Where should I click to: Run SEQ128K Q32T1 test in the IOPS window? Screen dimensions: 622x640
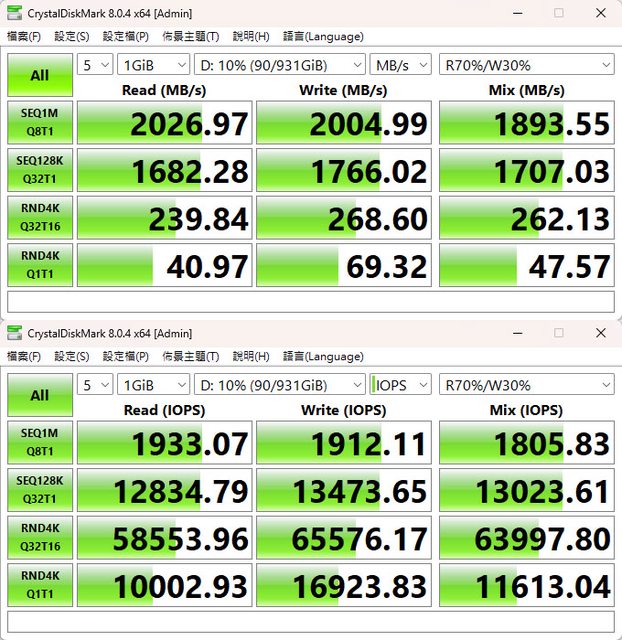pyautogui.click(x=39, y=491)
